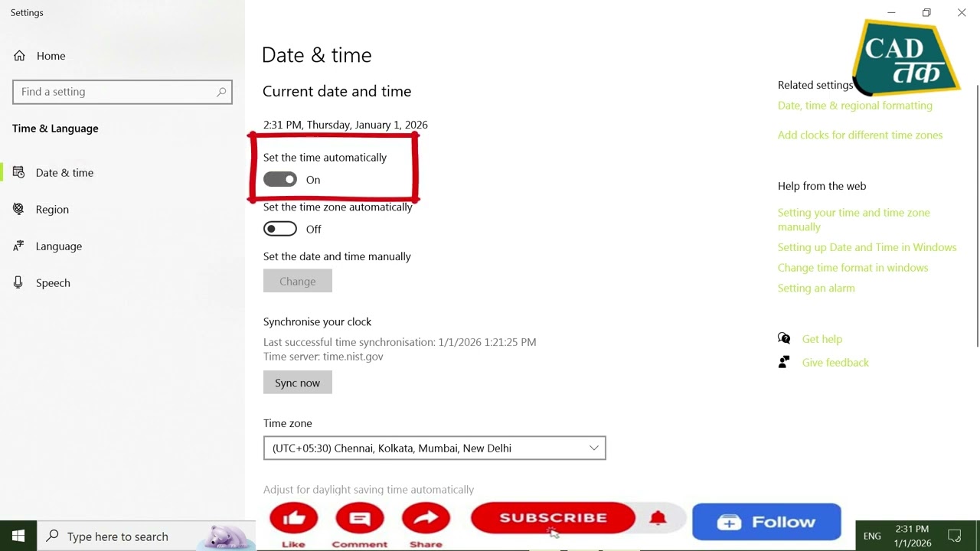Click the ENG language indicator in tray
980x551 pixels.
click(x=872, y=536)
